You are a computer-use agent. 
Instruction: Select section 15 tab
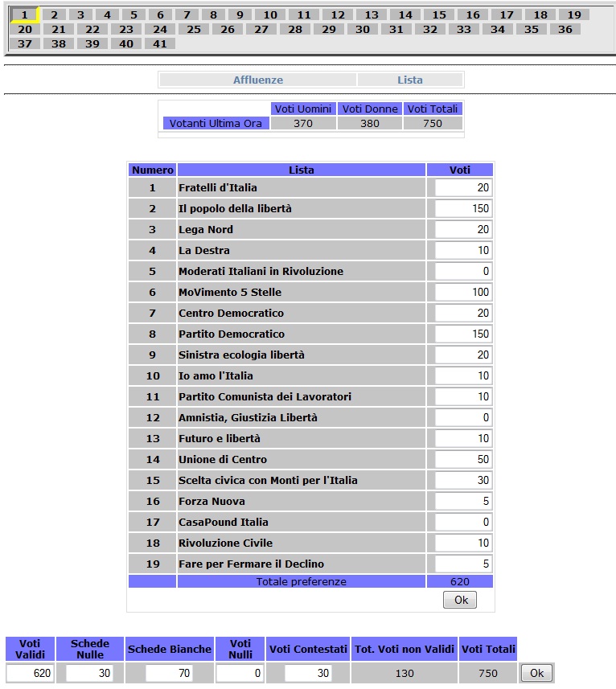[x=439, y=15]
